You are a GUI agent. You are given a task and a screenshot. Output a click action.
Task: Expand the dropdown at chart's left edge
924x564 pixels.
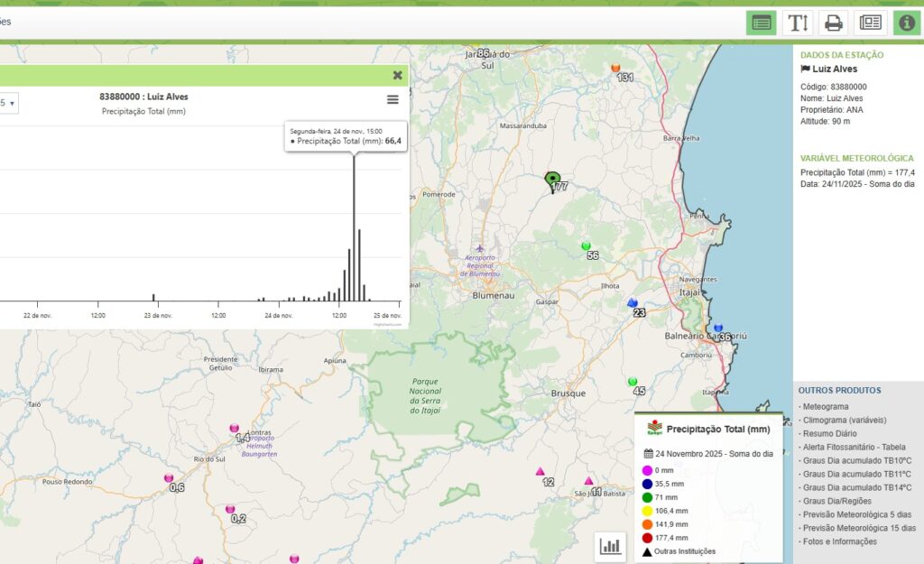point(8,103)
